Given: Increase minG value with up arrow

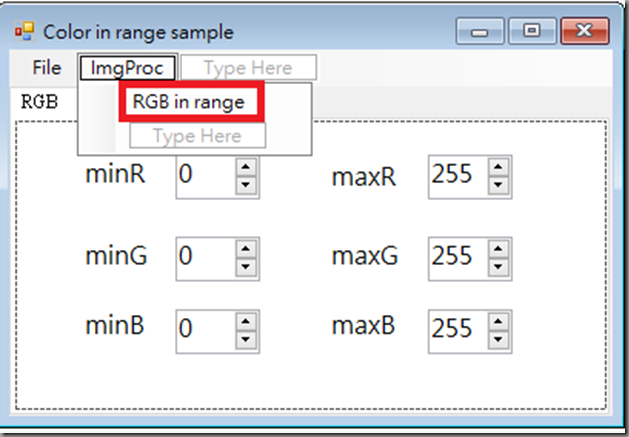Looking at the screenshot, I should 246,249.
